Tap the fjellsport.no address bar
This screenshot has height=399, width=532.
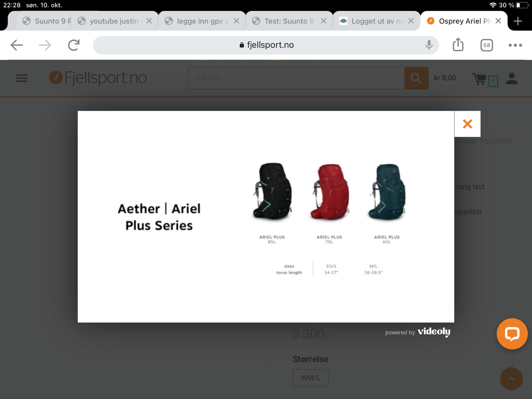[266, 45]
